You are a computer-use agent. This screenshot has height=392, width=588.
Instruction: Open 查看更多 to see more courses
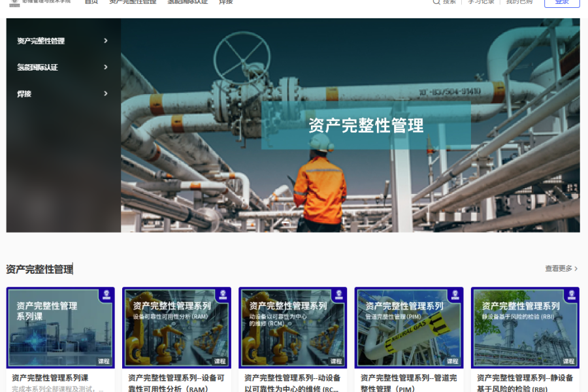click(x=561, y=268)
